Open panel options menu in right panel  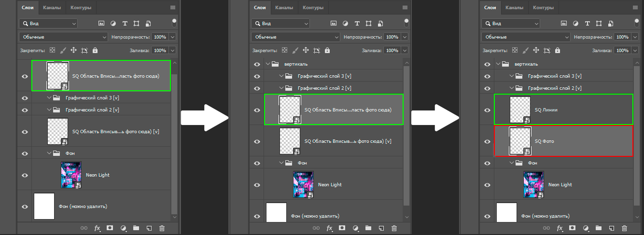[635, 8]
